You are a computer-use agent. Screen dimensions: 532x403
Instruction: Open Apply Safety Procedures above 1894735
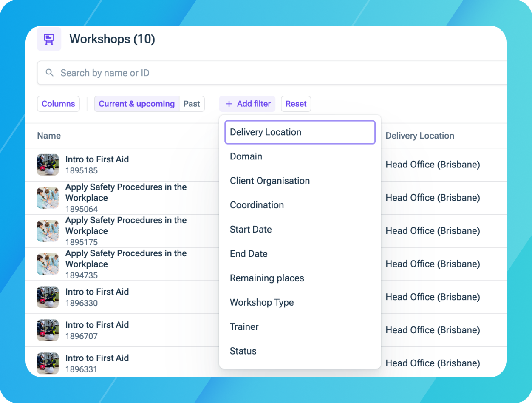126,259
